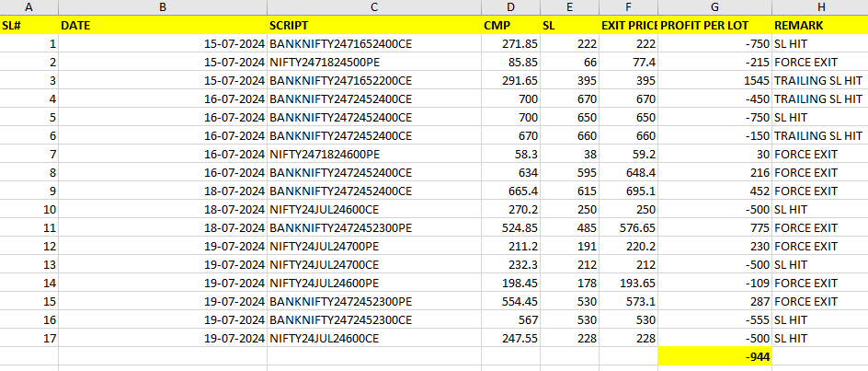Select date cell in row 12

click(163, 246)
